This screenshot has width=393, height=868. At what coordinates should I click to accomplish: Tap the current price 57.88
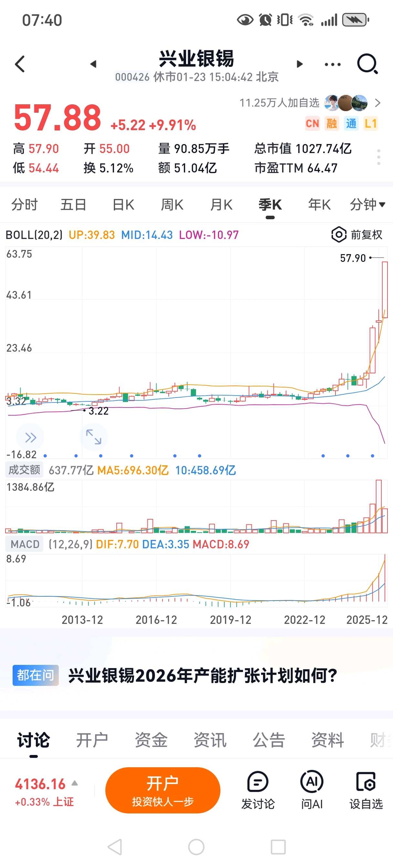tap(57, 118)
